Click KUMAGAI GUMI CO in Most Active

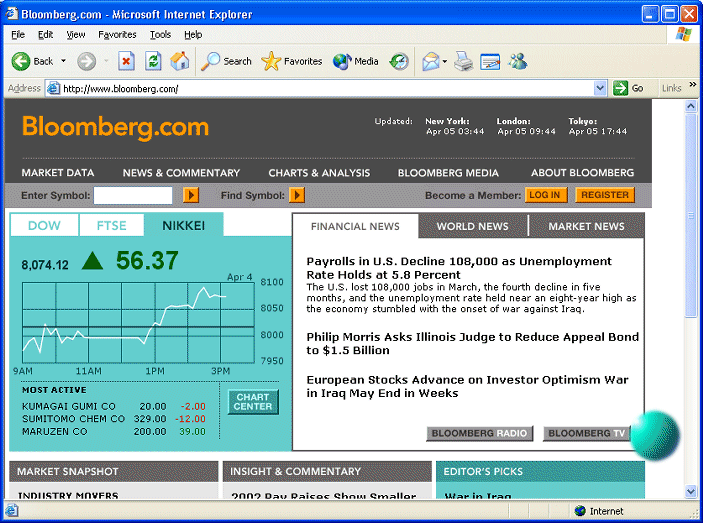pos(69,406)
